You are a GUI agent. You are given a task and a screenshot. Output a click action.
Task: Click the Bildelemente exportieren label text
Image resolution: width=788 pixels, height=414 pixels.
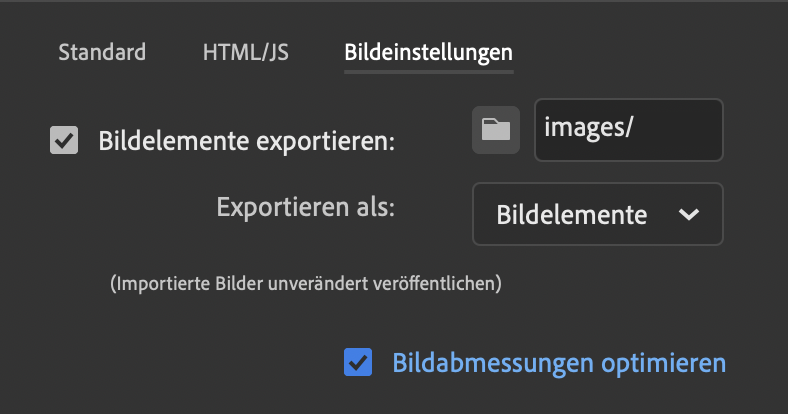[x=247, y=142]
